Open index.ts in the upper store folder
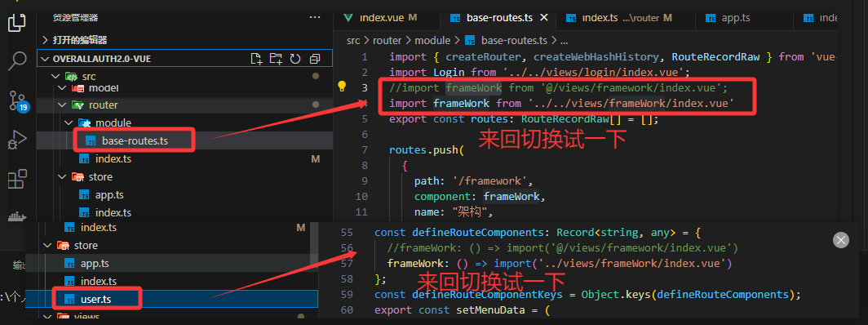Image resolution: width=868 pixels, height=325 pixels. (x=185, y=212)
